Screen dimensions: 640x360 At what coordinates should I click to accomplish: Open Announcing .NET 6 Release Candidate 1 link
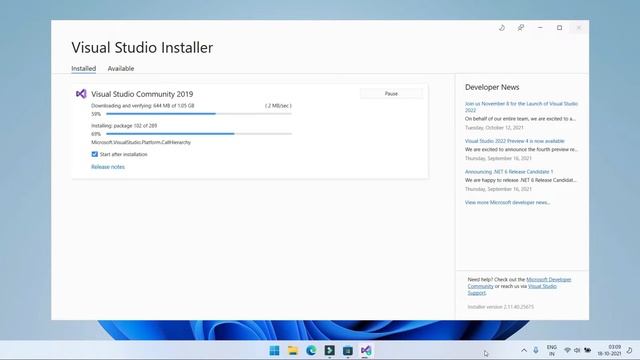pos(509,172)
